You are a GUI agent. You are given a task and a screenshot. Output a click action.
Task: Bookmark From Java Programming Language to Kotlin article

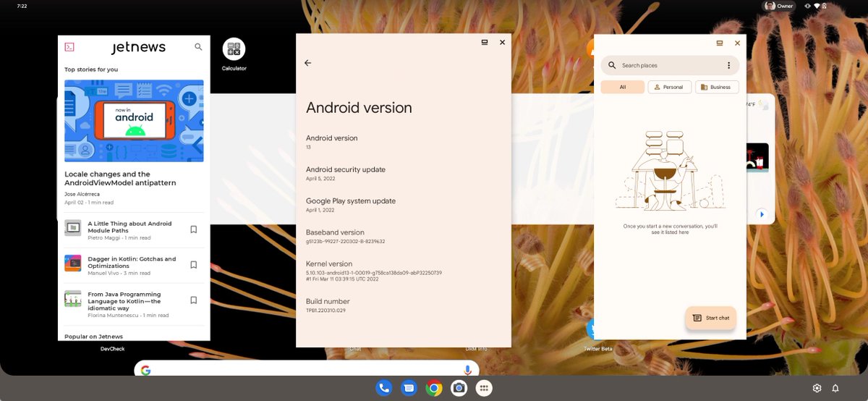click(193, 300)
